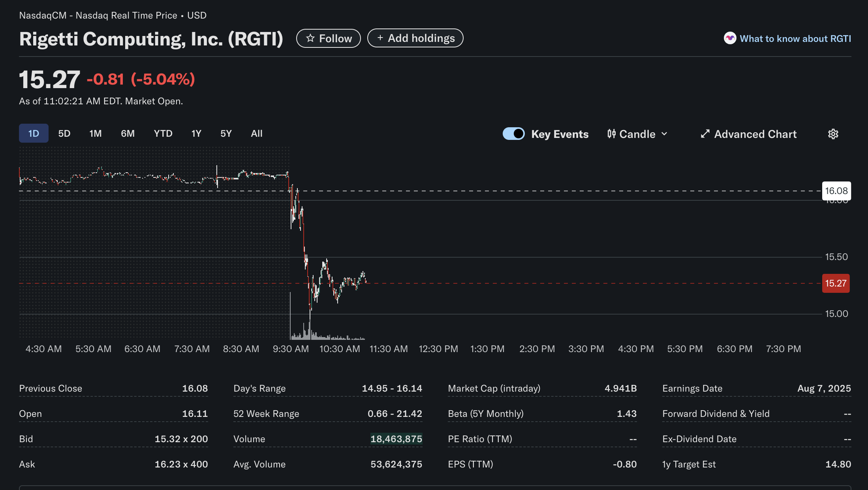Switch to the 6M time range

coord(128,134)
